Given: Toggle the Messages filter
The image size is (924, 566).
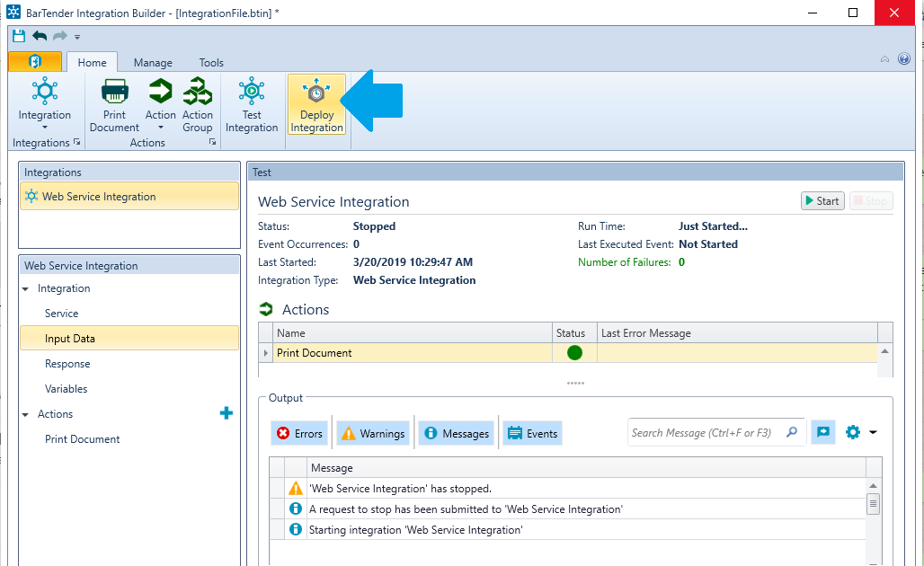Looking at the screenshot, I should (x=457, y=433).
